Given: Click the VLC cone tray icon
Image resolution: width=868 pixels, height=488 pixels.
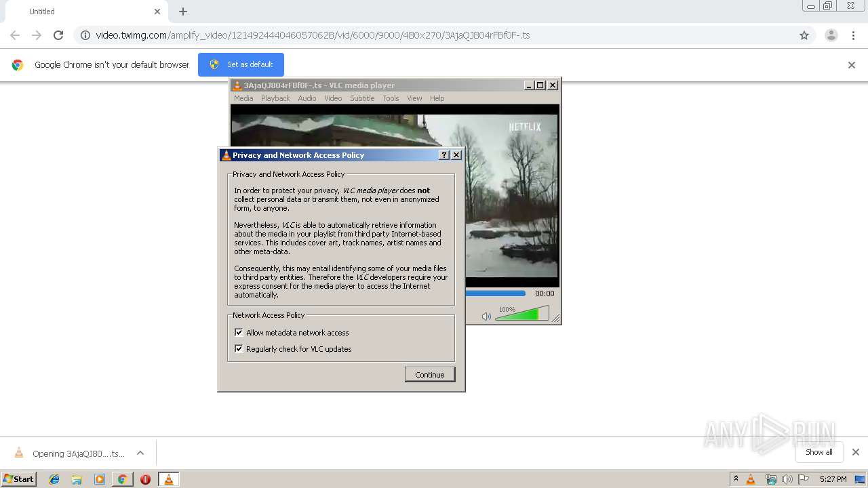Looking at the screenshot, I should 751,479.
